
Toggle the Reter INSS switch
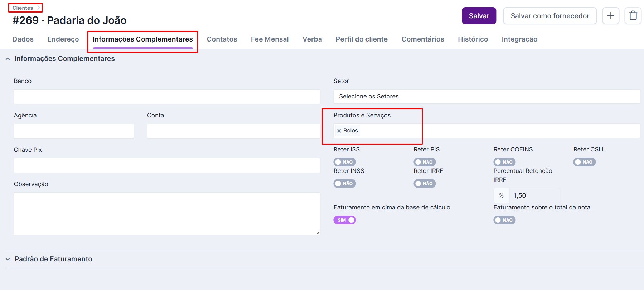click(x=344, y=184)
